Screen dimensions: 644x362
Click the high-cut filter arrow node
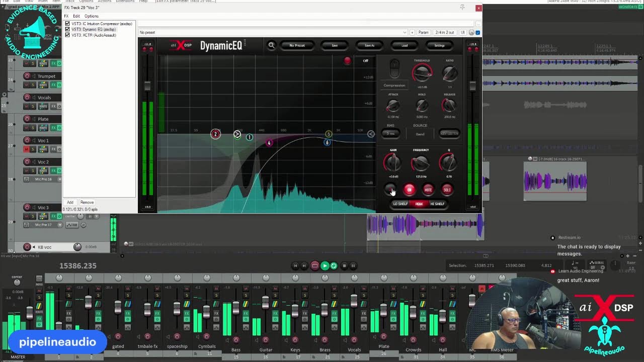pos(371,134)
